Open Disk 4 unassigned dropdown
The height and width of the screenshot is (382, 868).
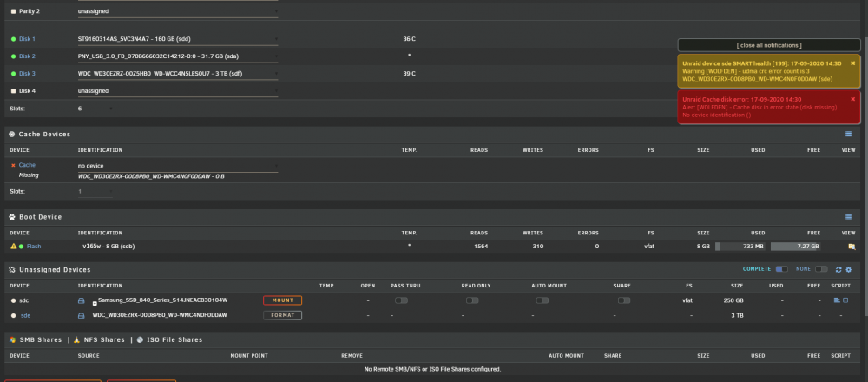[x=178, y=91]
